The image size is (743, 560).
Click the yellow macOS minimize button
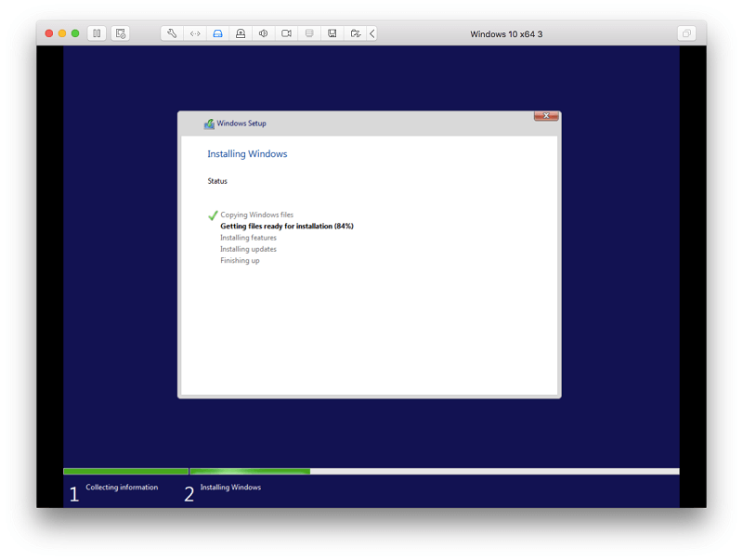62,33
